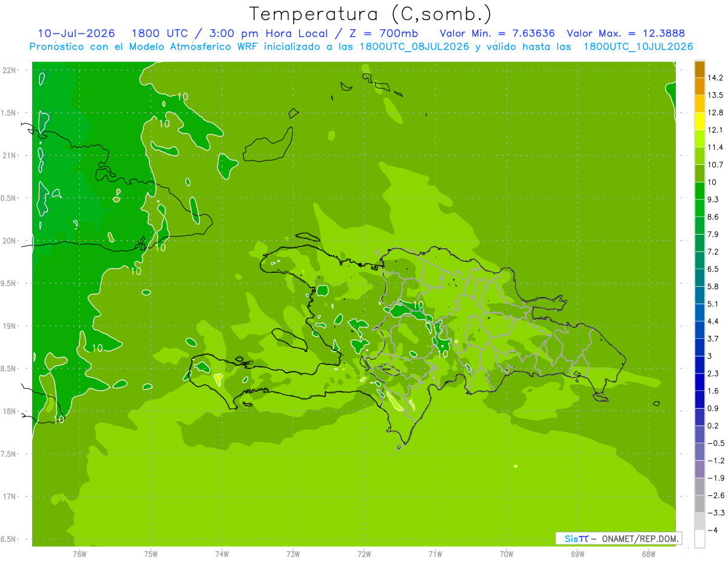The image size is (728, 562).
Task: Click the '68W' longitude axis label
Action: (x=649, y=554)
